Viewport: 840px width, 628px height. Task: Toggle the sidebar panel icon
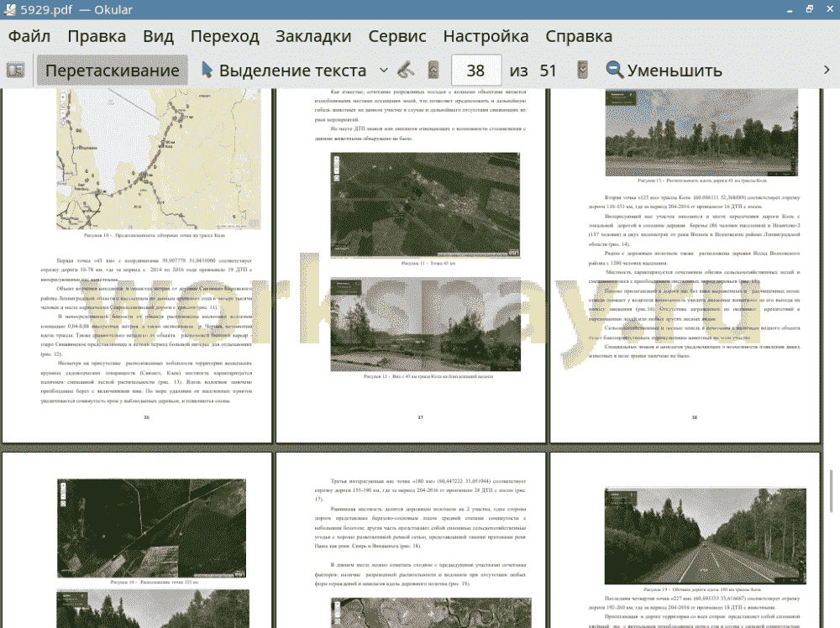coord(15,71)
